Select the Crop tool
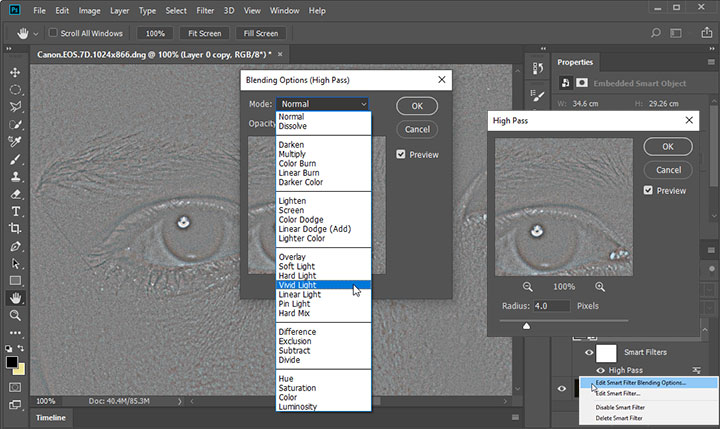The width and height of the screenshot is (720, 429). pos(16,228)
